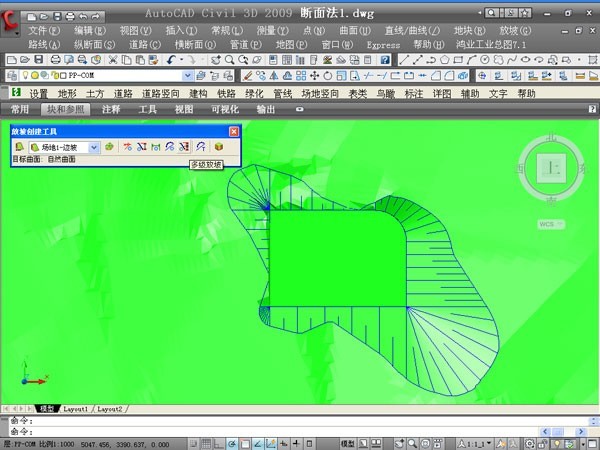
Task: Click the green icon right of 场地1-边坡 dropdown
Action: click(109, 147)
